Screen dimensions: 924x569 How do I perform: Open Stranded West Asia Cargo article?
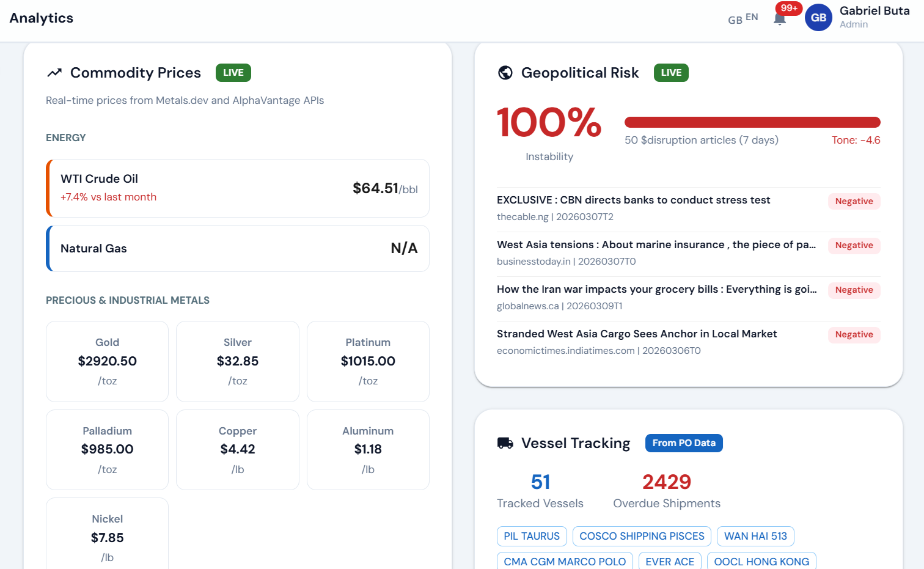click(x=637, y=334)
